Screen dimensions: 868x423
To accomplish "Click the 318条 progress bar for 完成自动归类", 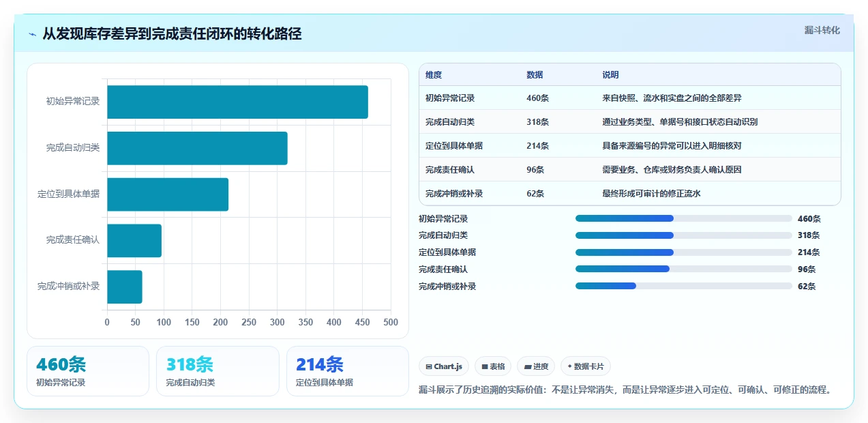I will 684,235.
